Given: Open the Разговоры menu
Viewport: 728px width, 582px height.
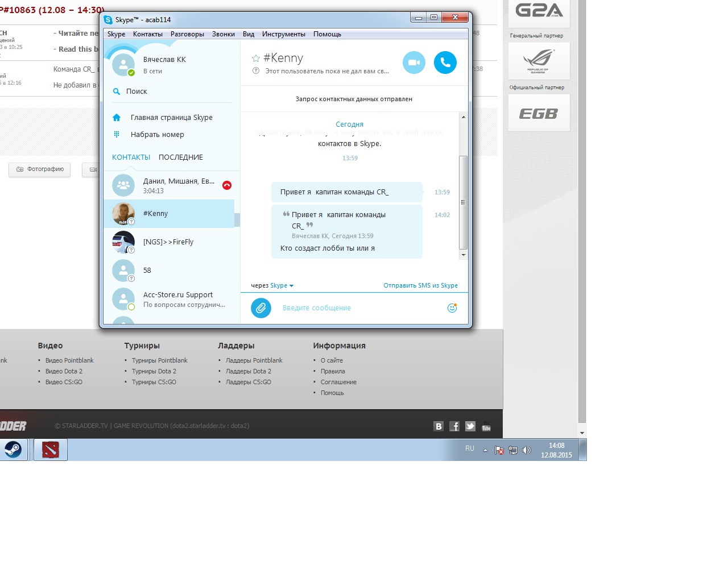Looking at the screenshot, I should click(187, 34).
